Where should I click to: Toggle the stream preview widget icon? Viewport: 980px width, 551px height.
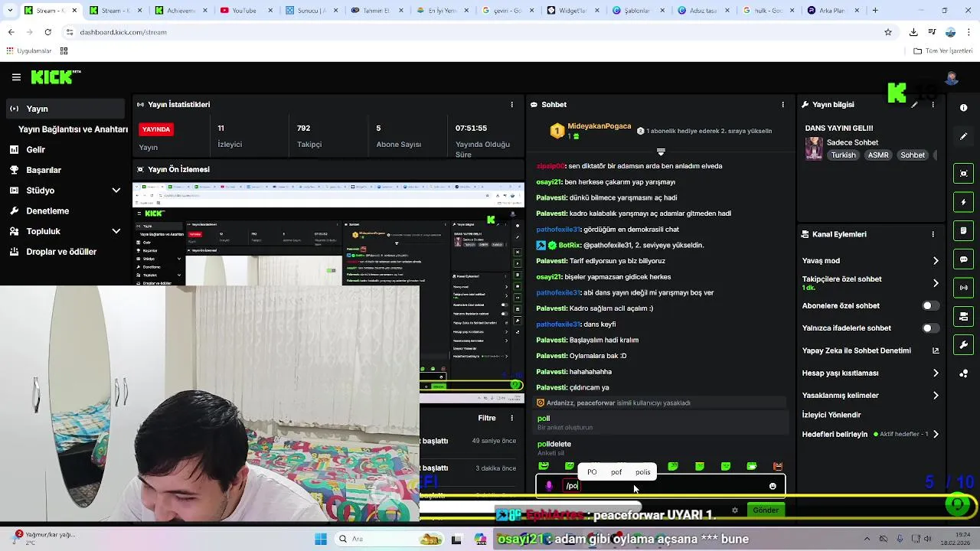[964, 174]
